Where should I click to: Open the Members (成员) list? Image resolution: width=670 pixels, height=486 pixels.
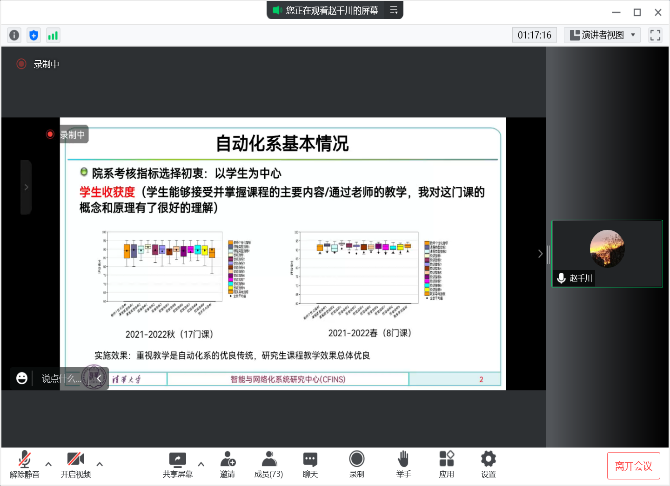coord(268,462)
